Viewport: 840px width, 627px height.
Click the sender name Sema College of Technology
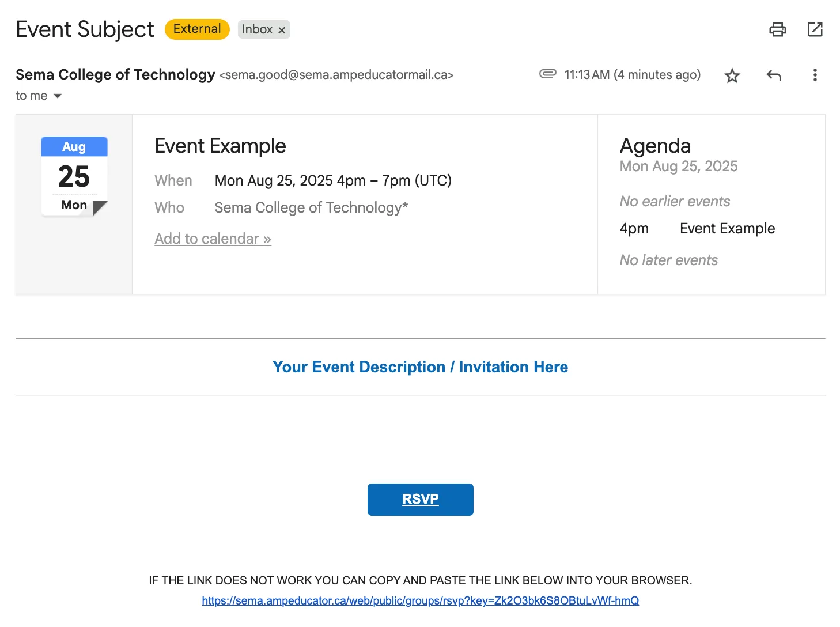tap(115, 75)
